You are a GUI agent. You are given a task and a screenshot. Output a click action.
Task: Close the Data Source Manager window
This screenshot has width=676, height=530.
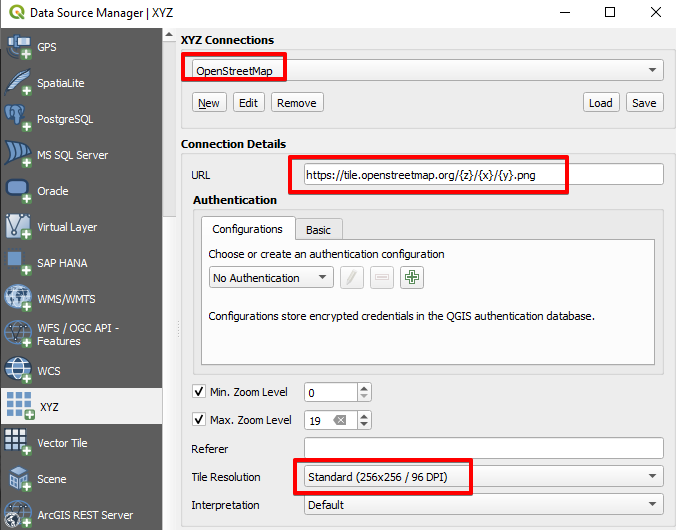click(656, 12)
